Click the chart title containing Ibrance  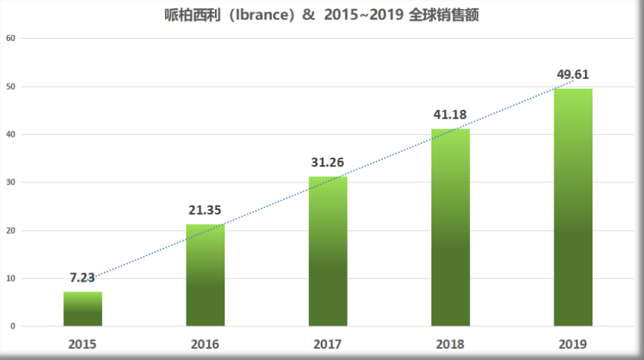[321, 15]
